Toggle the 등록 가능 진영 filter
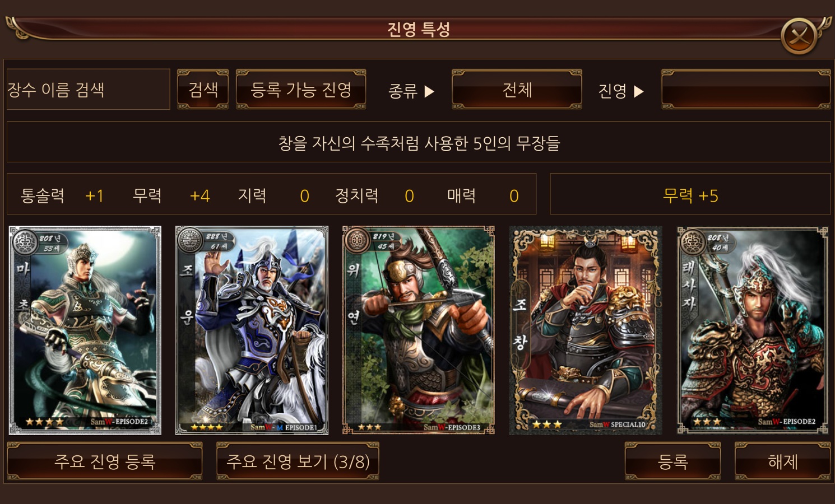835x504 pixels. coord(301,90)
